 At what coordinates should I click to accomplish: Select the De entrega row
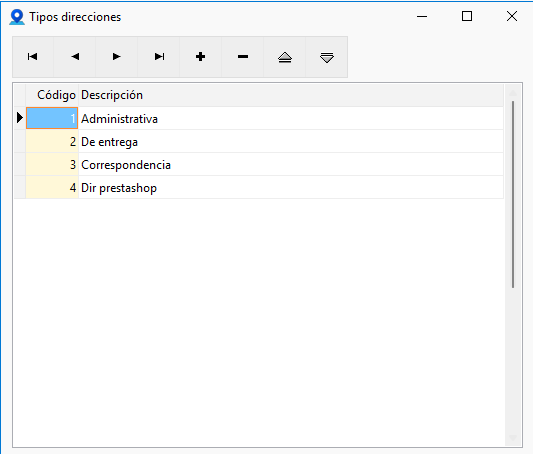(259, 142)
